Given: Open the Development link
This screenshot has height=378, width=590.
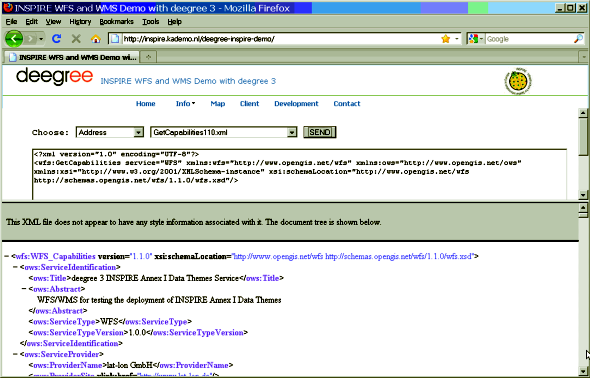Looking at the screenshot, I should (x=296, y=103).
